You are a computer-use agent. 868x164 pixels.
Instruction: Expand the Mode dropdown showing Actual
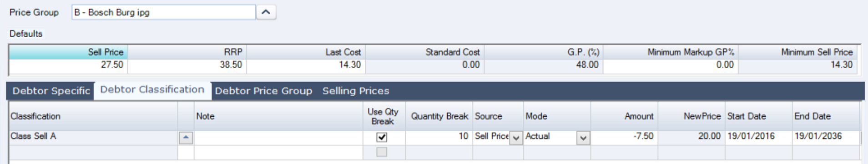583,138
